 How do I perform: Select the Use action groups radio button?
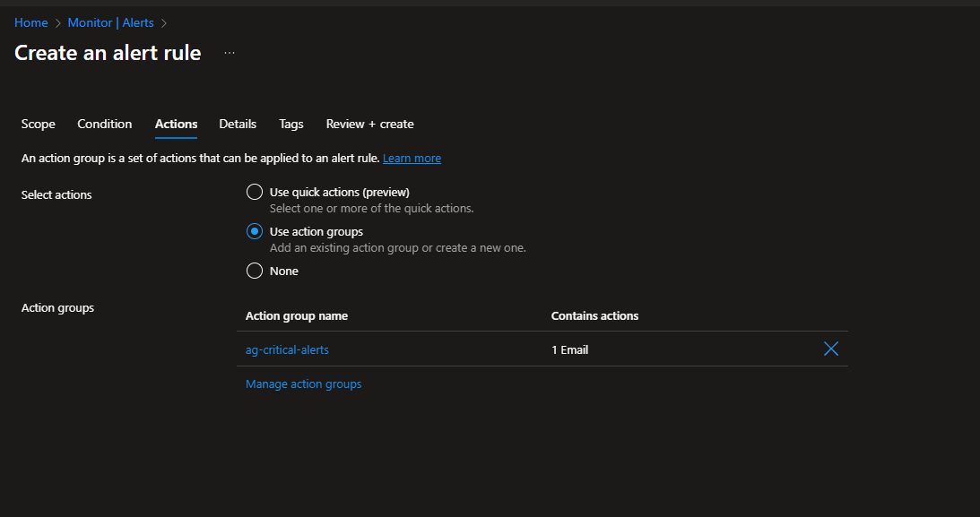255,231
